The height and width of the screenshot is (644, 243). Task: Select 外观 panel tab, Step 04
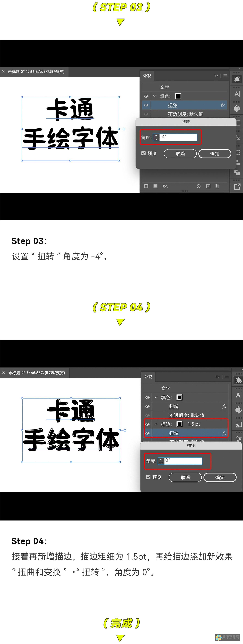pyautogui.click(x=148, y=377)
